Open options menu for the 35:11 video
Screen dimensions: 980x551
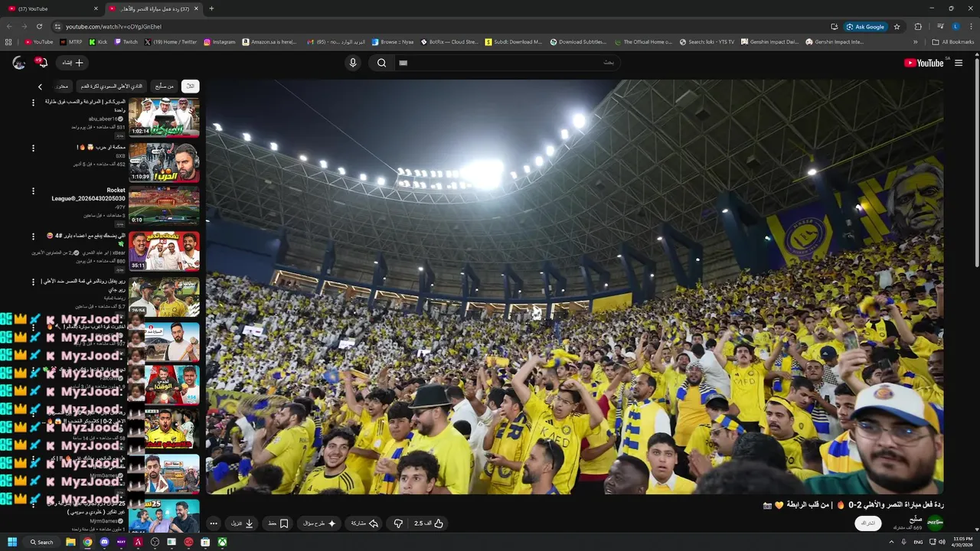pos(33,236)
